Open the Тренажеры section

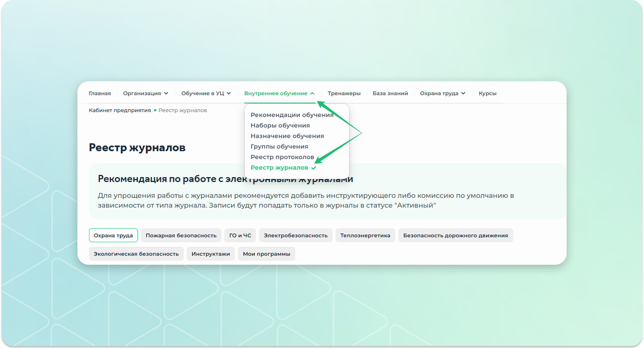[x=344, y=93]
